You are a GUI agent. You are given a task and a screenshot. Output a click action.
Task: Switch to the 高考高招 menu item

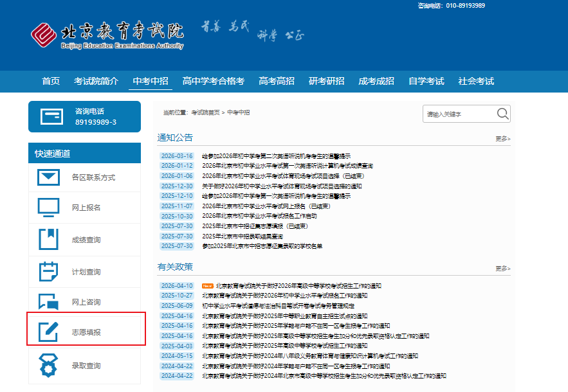(x=277, y=81)
